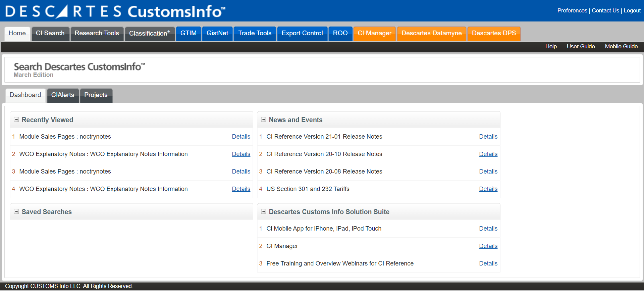This screenshot has height=291, width=644.
Task: Open the ROO tab
Action: point(340,33)
